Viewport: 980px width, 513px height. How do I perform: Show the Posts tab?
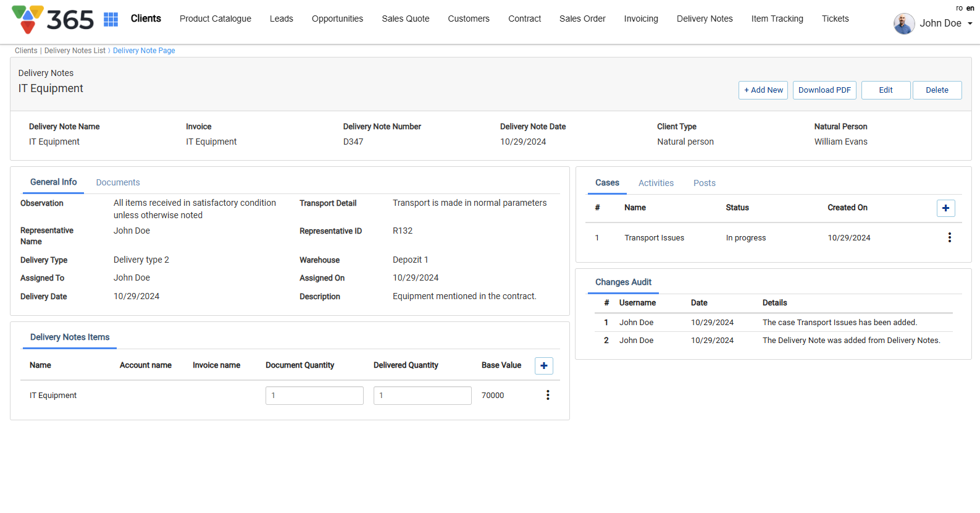click(704, 183)
